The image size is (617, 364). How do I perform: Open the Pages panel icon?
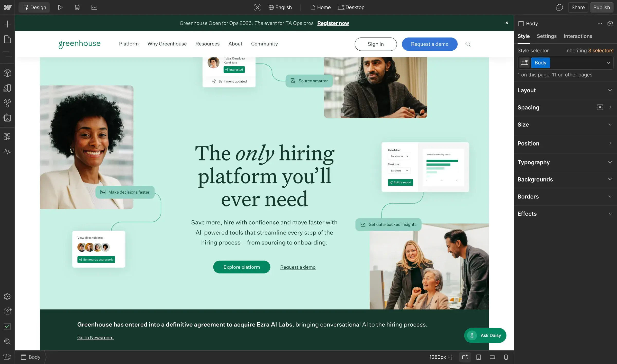pyautogui.click(x=7, y=39)
